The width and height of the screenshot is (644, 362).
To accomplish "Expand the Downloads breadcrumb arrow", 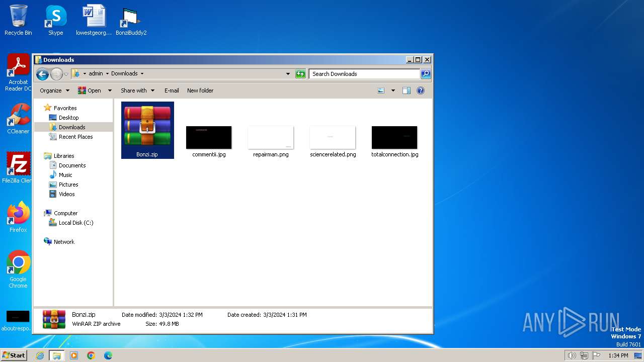I will 142,74.
